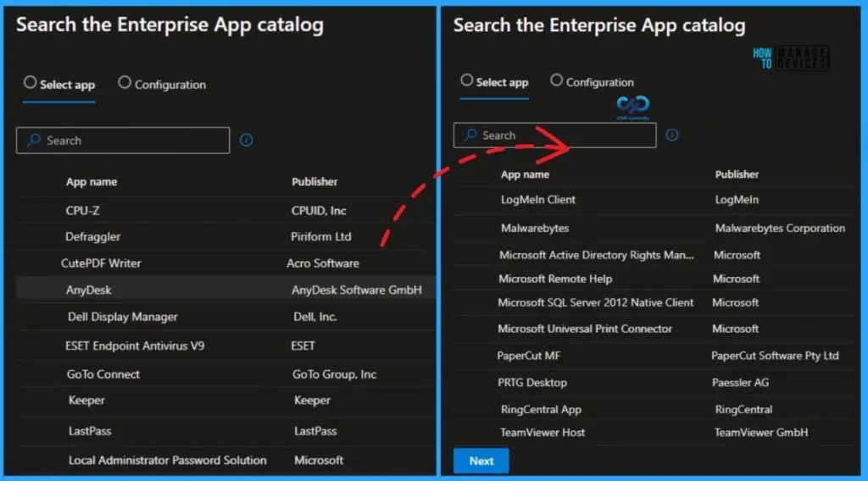Select the Defraggler app row

click(x=225, y=236)
